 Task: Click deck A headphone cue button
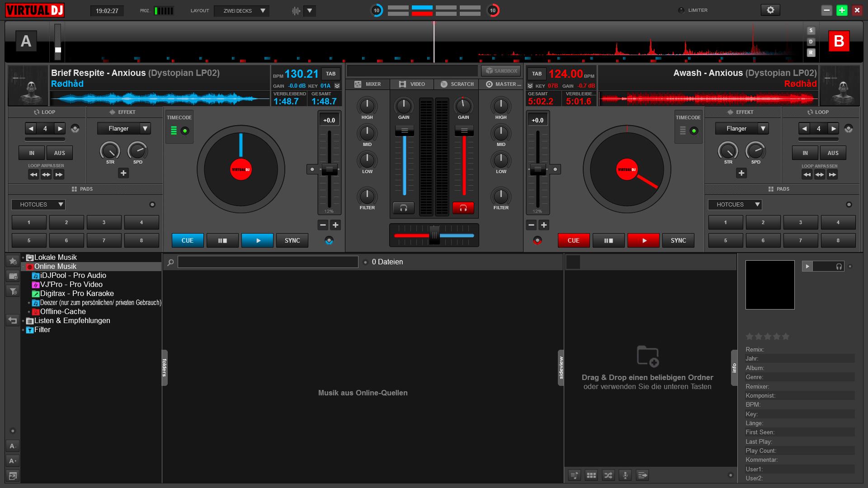(403, 208)
